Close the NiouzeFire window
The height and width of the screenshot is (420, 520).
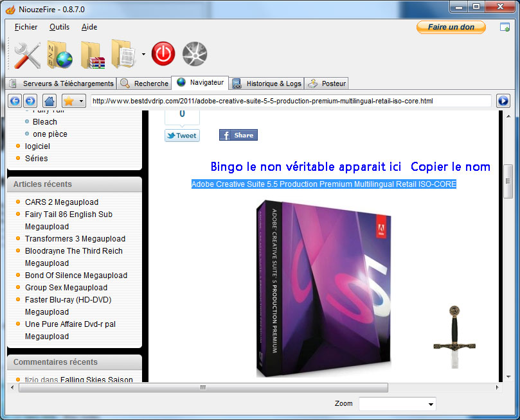pos(500,7)
